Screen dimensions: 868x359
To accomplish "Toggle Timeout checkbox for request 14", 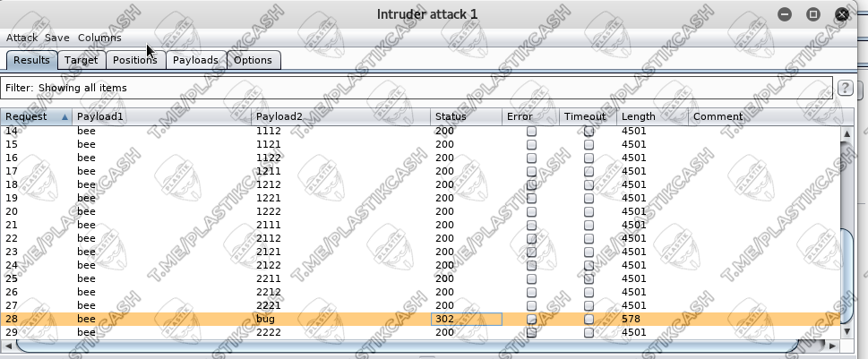I will (x=589, y=132).
